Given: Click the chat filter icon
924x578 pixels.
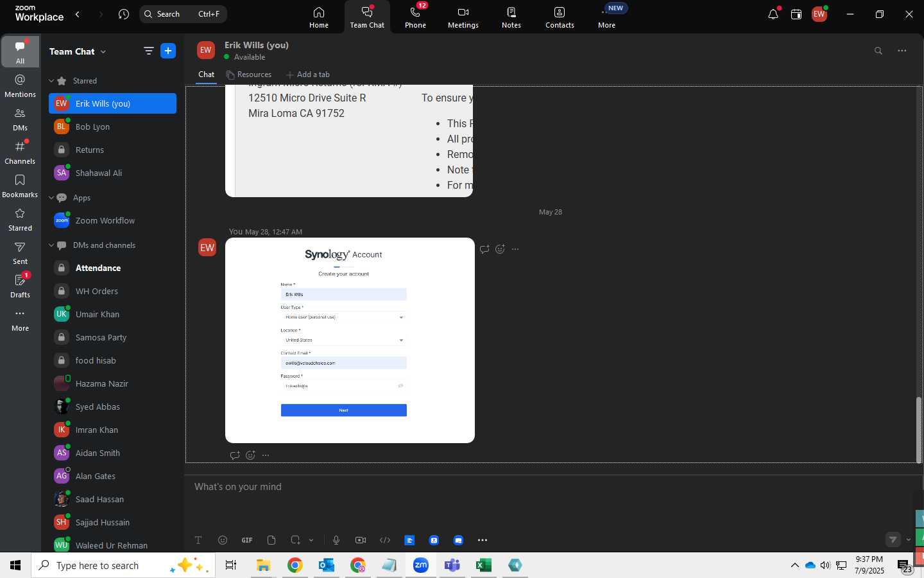Looking at the screenshot, I should 148,51.
